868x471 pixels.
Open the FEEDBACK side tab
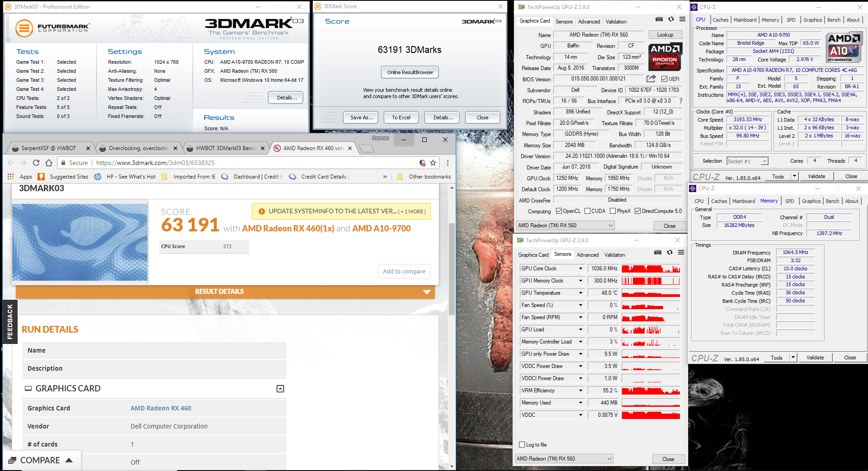pos(9,322)
